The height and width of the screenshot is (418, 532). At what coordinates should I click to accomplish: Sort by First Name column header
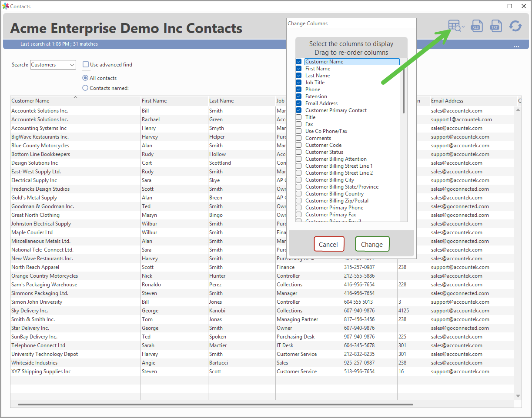click(174, 101)
